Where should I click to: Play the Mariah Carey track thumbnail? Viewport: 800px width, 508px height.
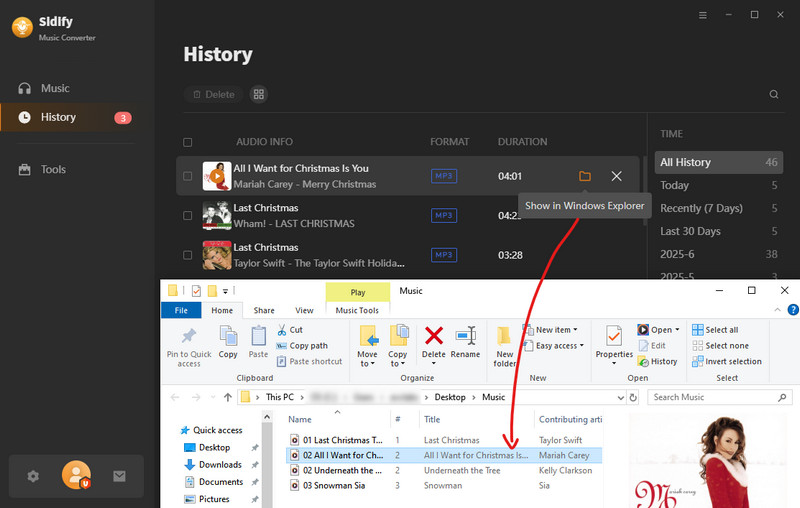tap(217, 176)
